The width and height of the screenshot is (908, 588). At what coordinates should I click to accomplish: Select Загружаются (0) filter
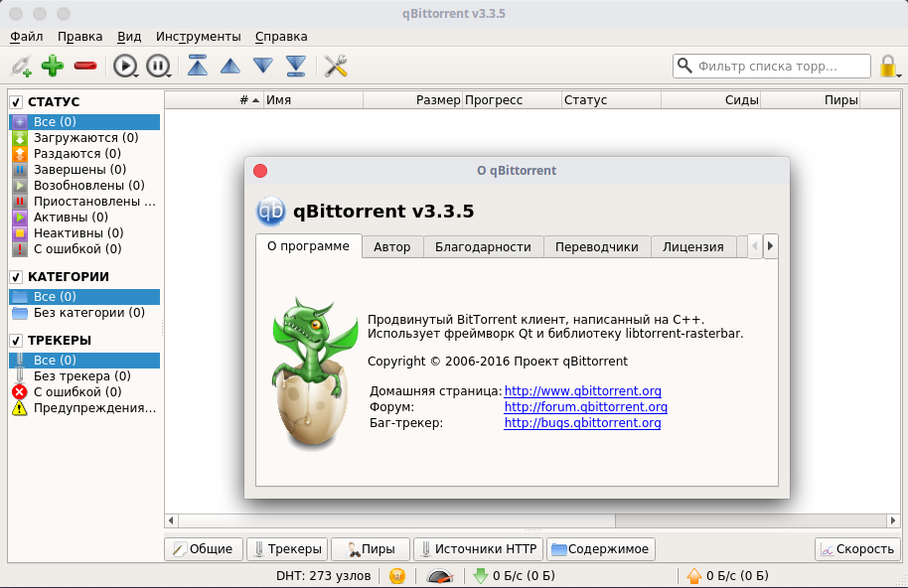point(84,138)
